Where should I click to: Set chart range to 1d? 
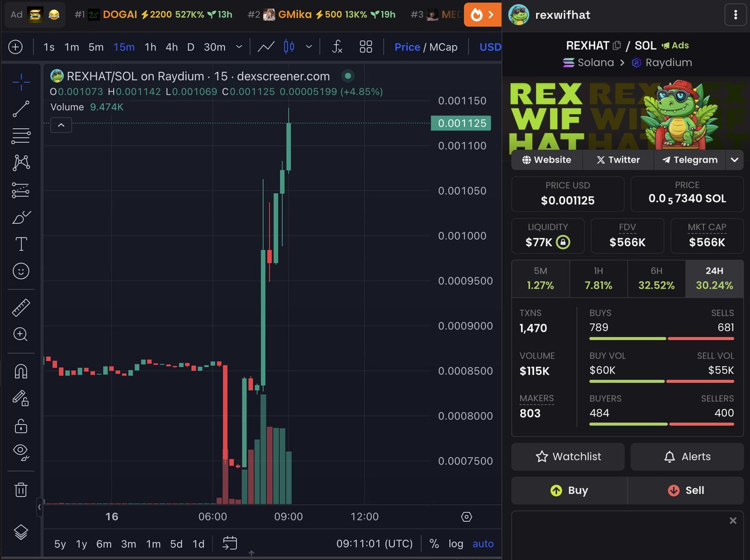click(198, 544)
